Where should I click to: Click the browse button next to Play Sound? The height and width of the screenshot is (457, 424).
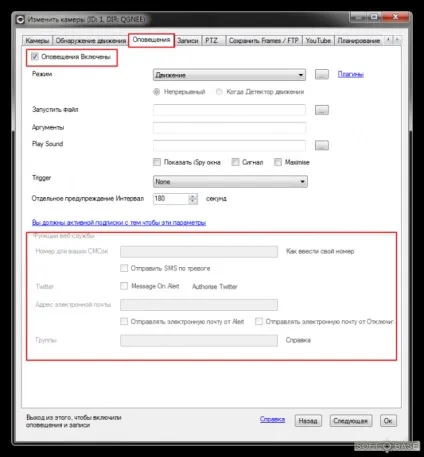click(322, 145)
